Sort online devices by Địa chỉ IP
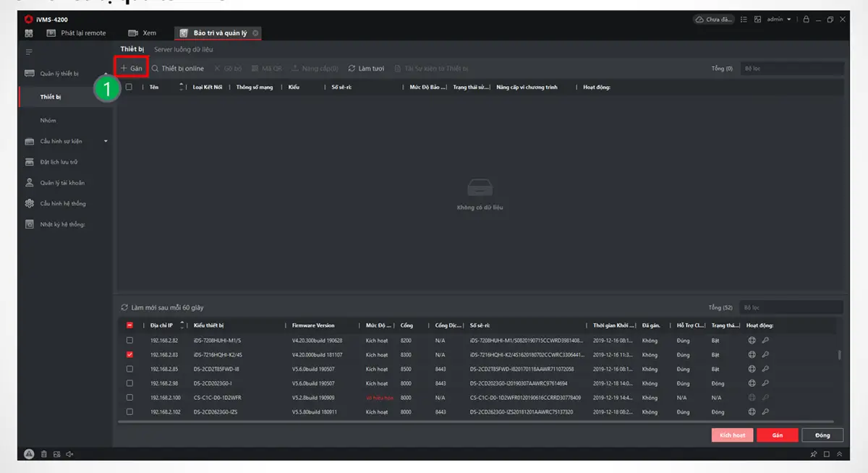Screen dimensions: 868x473 [161, 325]
